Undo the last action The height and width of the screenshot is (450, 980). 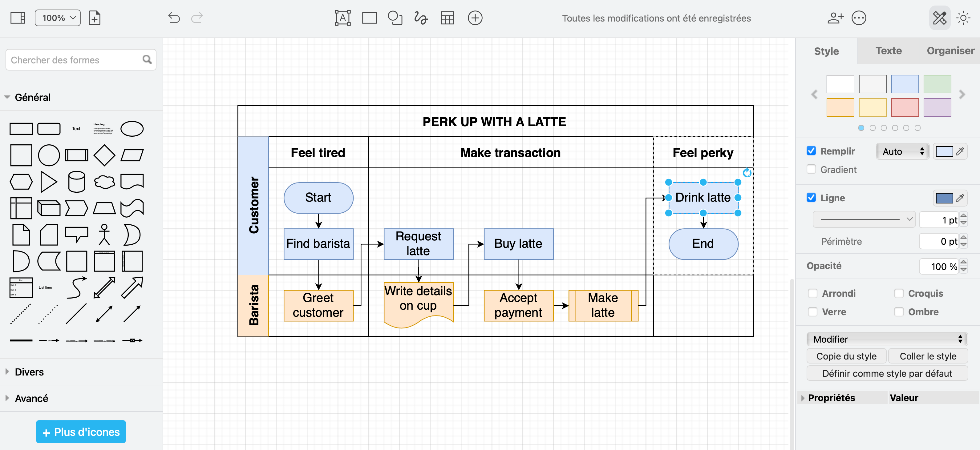click(174, 18)
